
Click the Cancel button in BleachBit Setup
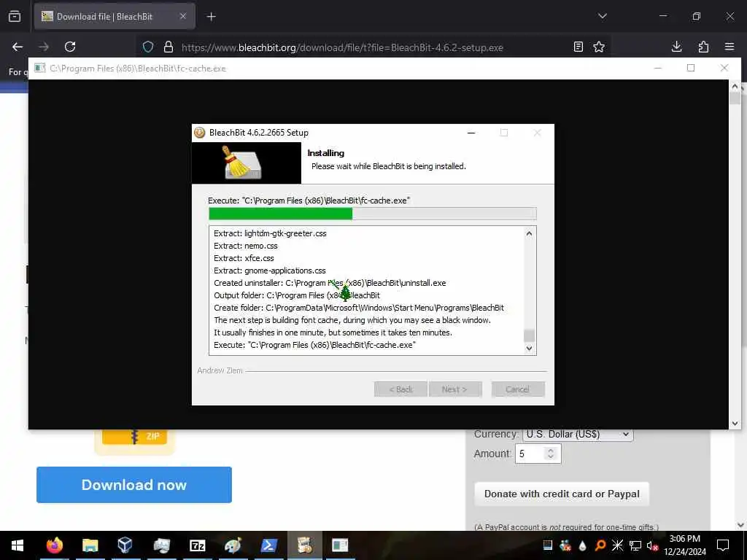tap(518, 389)
